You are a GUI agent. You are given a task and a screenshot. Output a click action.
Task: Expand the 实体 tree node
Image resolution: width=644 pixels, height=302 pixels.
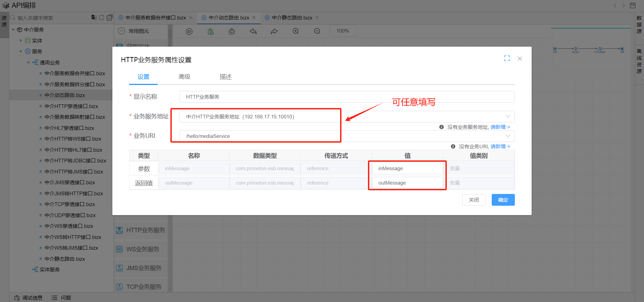[x=21, y=41]
